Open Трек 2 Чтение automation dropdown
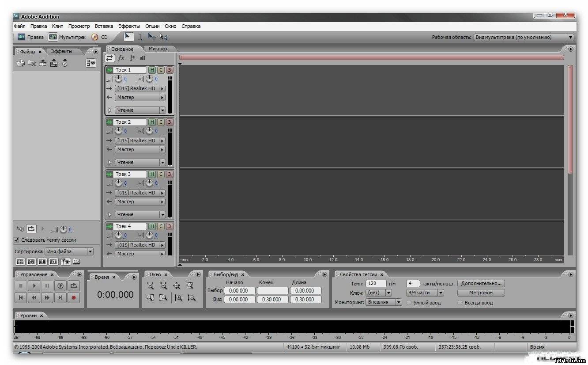The width and height of the screenshot is (588, 365). coord(140,162)
